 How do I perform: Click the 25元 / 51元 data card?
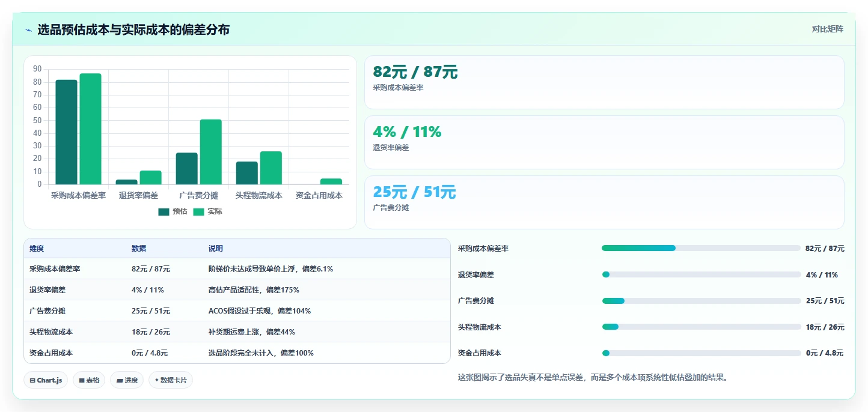click(604, 202)
